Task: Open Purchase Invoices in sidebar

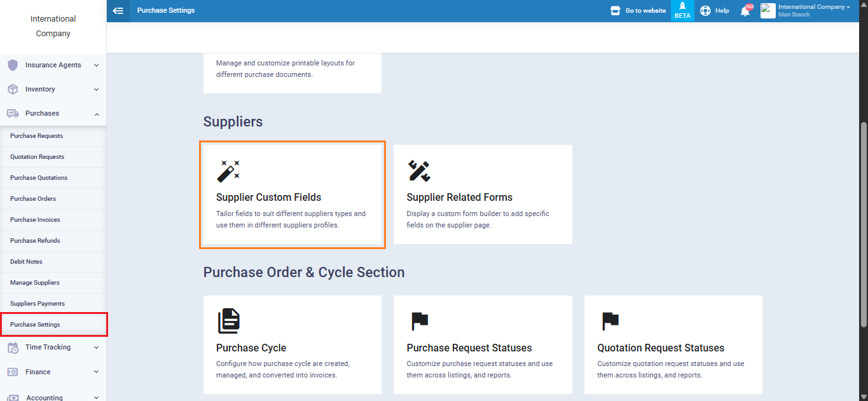Action: [x=35, y=219]
